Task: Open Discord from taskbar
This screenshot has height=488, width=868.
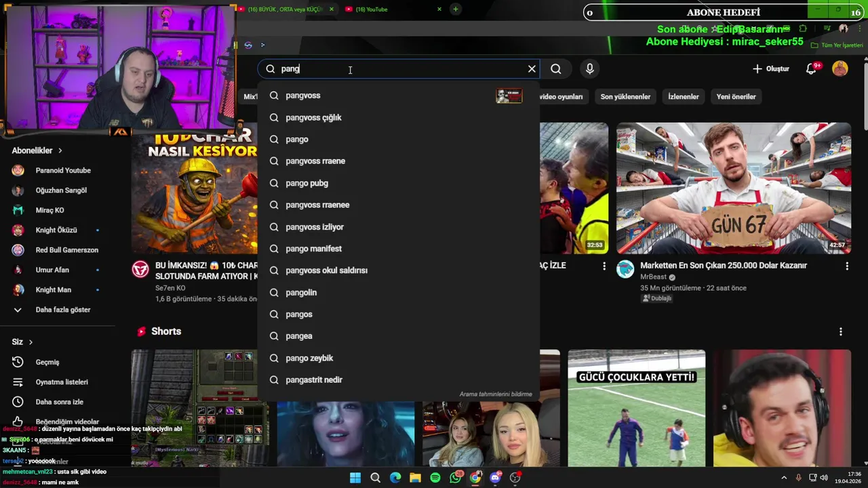Action: [495, 478]
